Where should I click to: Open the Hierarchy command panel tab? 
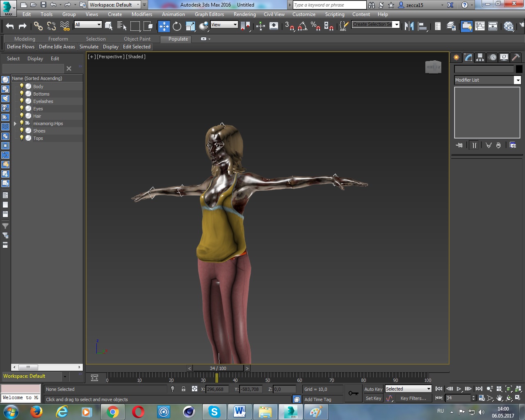(x=480, y=57)
